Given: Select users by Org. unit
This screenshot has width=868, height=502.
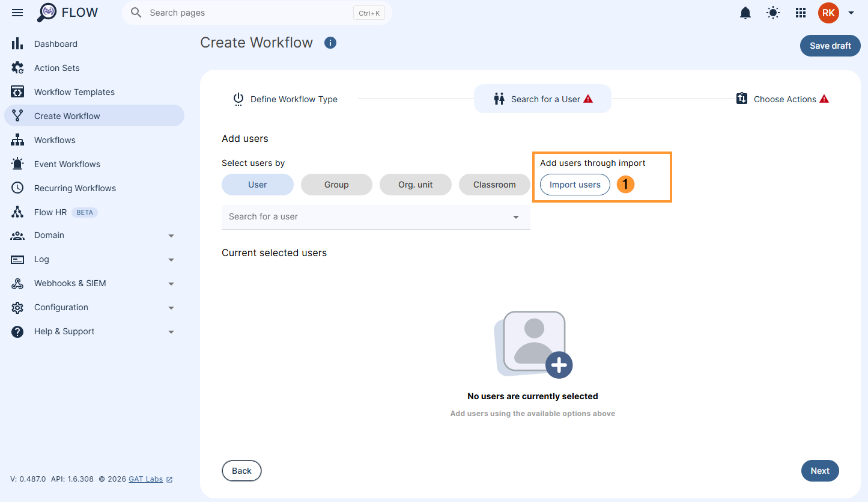Looking at the screenshot, I should [x=416, y=185].
